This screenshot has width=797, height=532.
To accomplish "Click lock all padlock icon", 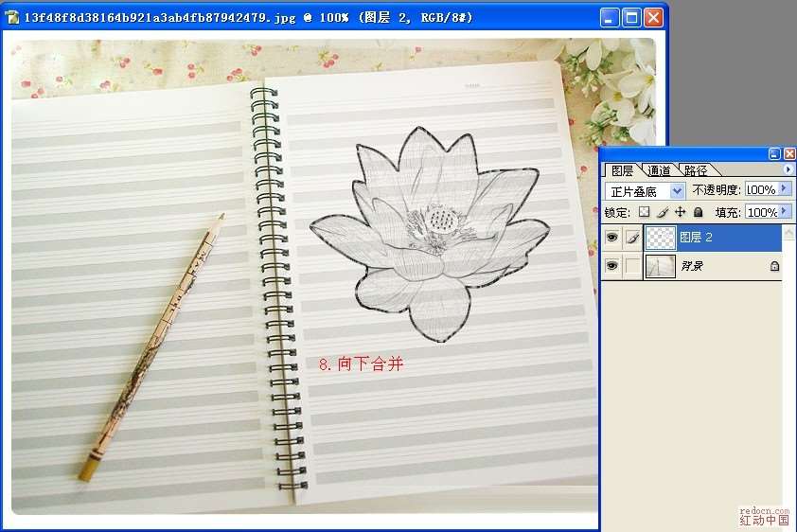I will pos(698,213).
